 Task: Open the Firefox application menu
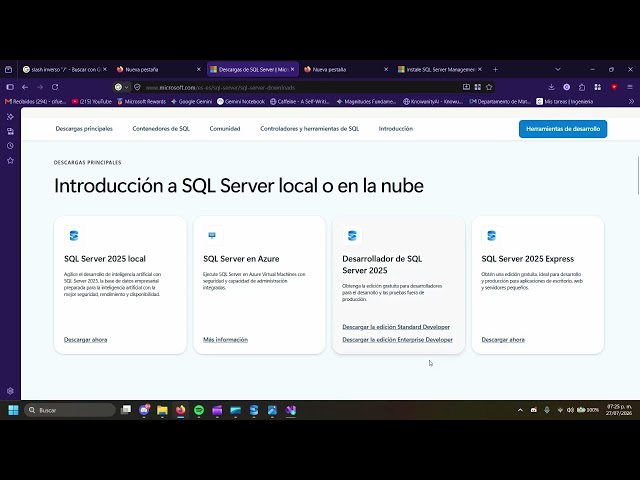[x=630, y=87]
